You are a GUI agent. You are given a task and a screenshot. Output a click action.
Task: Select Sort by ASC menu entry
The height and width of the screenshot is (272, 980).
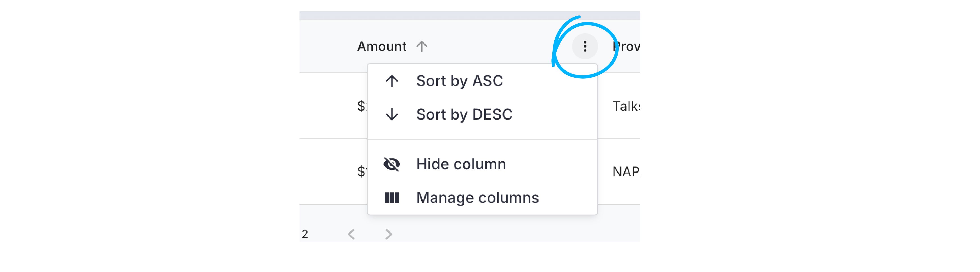click(x=482, y=81)
